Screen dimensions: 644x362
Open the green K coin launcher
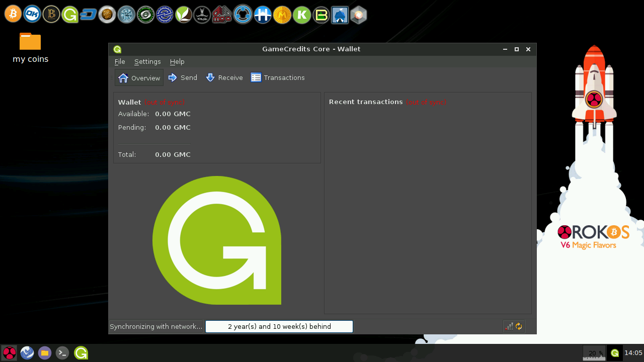click(x=302, y=15)
